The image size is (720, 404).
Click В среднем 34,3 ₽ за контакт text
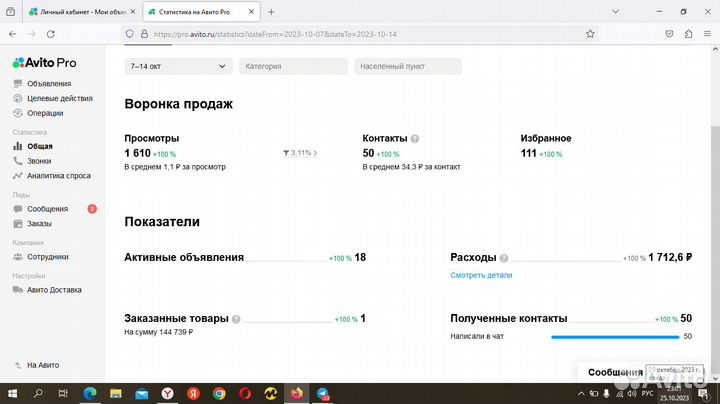pyautogui.click(x=411, y=167)
